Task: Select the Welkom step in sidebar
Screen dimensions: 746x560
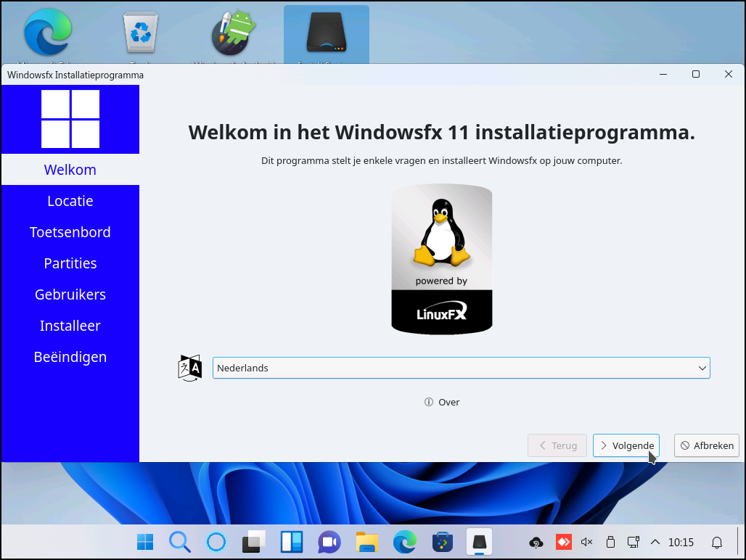Action: coord(70,170)
